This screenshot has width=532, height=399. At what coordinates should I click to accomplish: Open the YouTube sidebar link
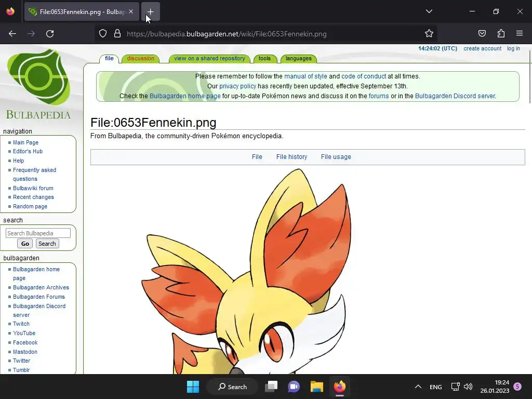[x=24, y=333]
